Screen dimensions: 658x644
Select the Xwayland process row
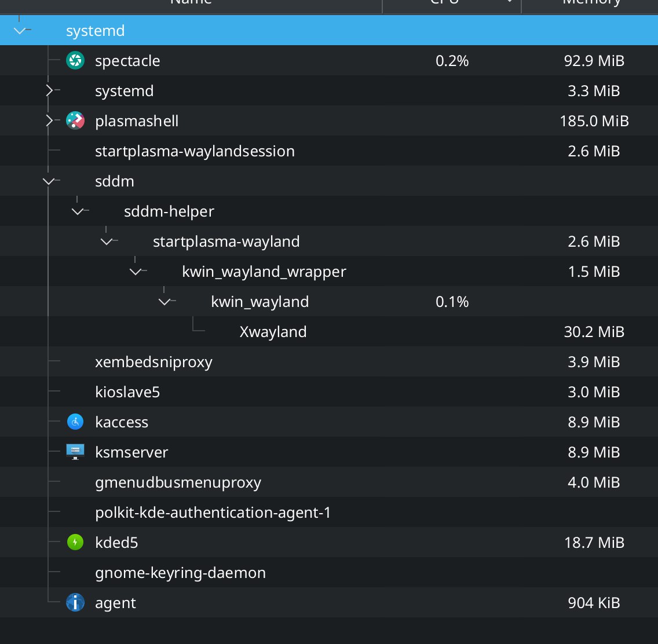tap(329, 332)
